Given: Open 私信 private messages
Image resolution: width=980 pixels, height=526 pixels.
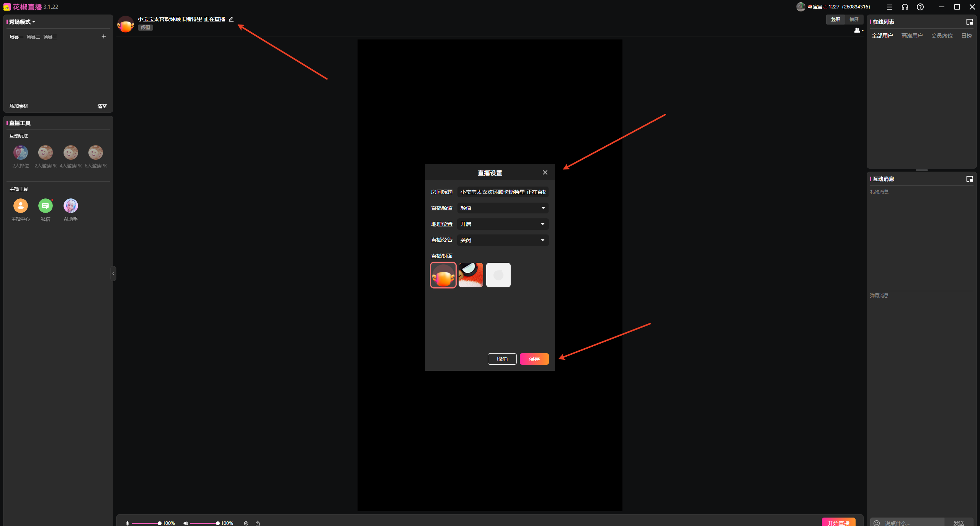Looking at the screenshot, I should click(x=46, y=206).
